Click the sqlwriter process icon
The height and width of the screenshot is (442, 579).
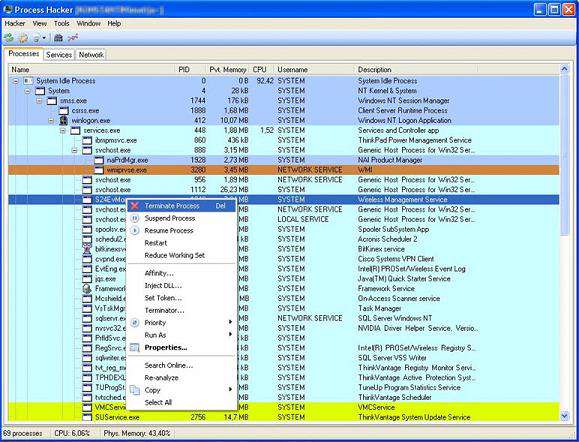pos(87,358)
